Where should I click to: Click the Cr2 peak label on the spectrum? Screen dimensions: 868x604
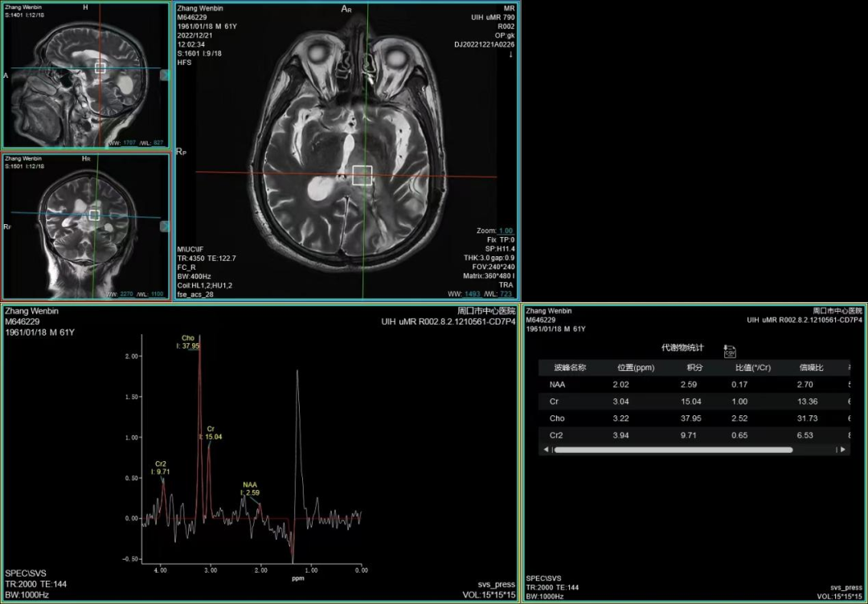click(161, 468)
